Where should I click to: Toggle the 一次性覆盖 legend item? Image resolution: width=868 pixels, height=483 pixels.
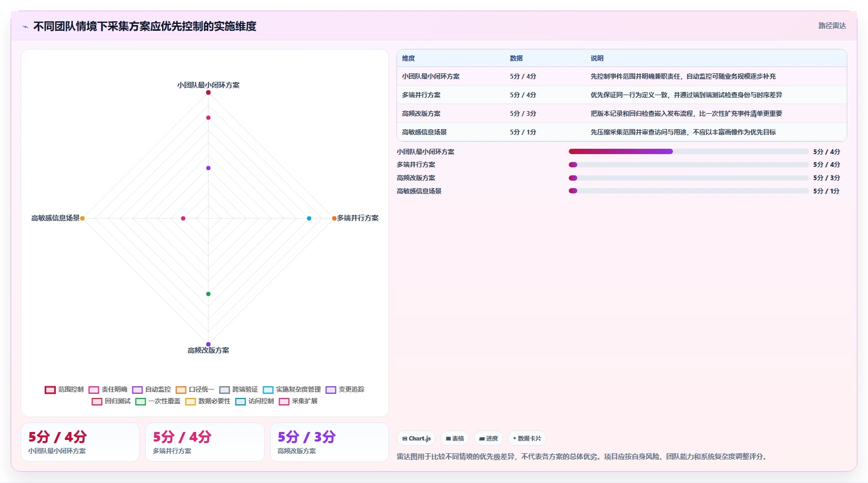(x=158, y=401)
